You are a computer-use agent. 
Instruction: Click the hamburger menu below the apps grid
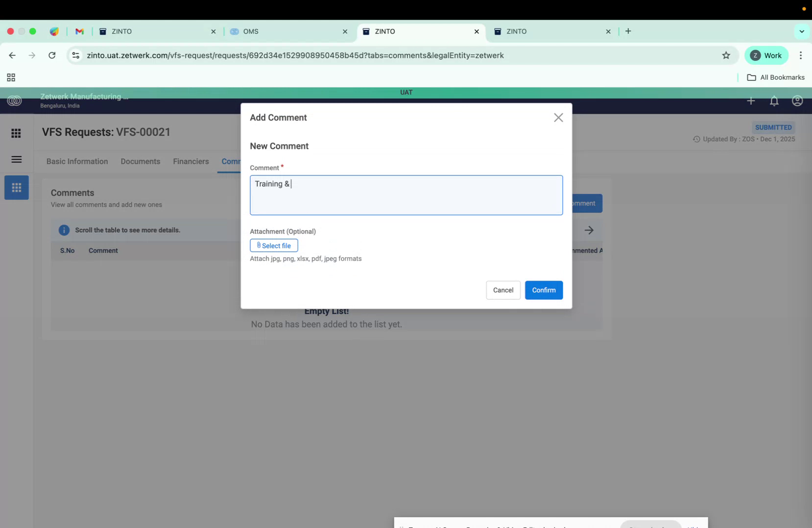(16, 160)
